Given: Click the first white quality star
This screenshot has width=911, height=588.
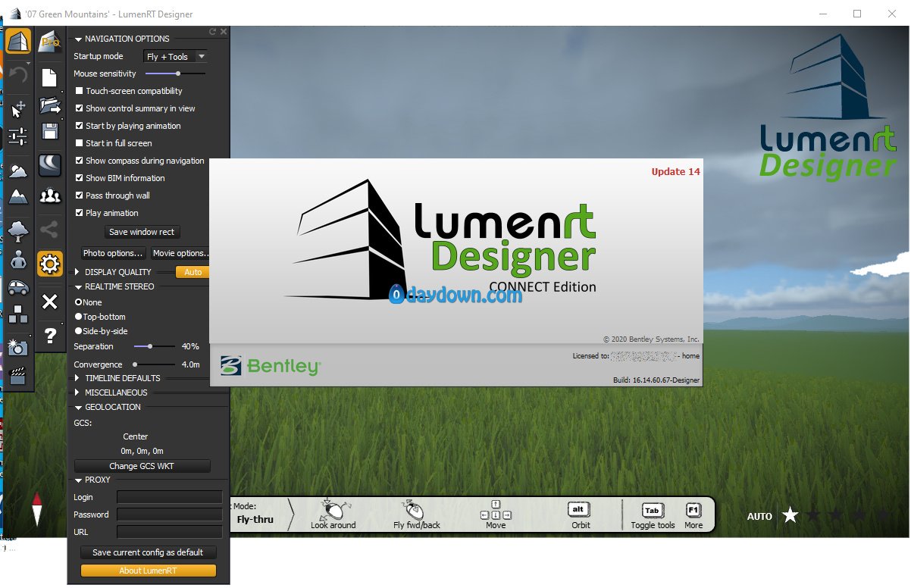Looking at the screenshot, I should [x=790, y=515].
